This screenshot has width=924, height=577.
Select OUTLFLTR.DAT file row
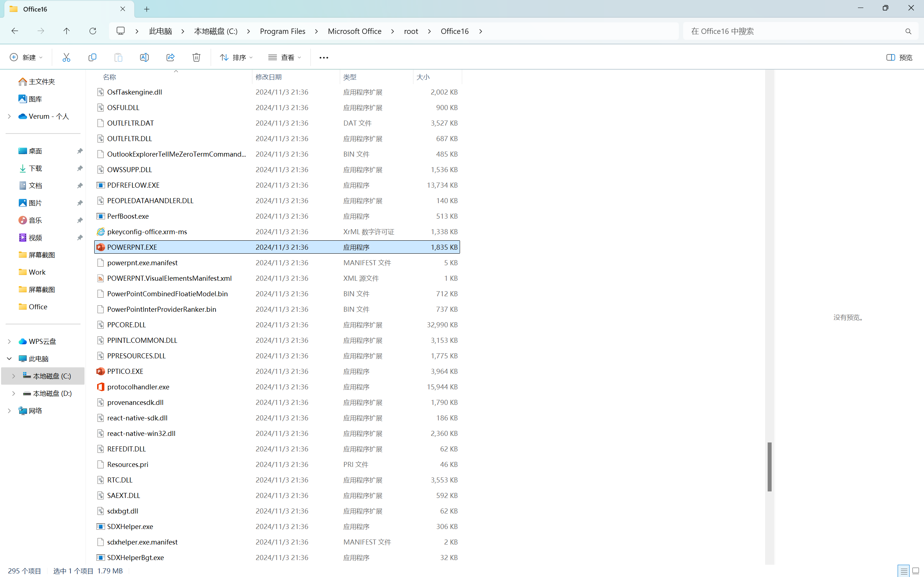(x=277, y=123)
